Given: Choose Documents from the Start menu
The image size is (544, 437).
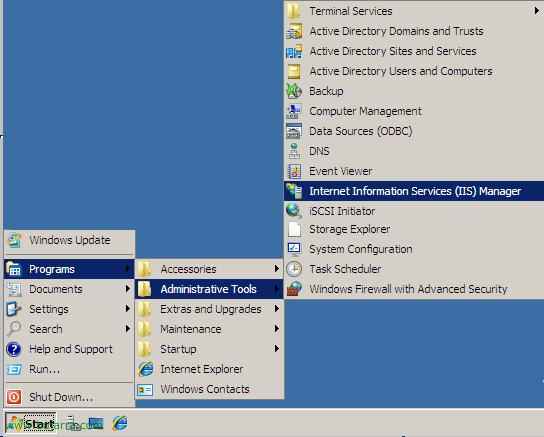Looking at the screenshot, I should pyautogui.click(x=69, y=289).
